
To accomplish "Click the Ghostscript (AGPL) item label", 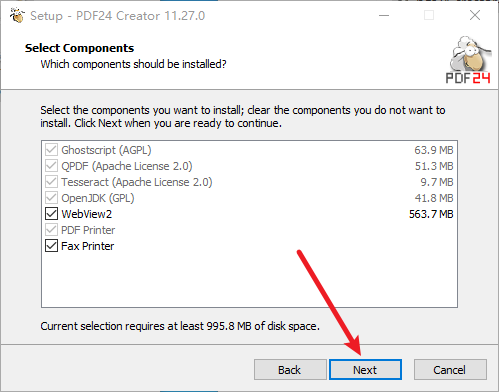I will click(x=106, y=150).
